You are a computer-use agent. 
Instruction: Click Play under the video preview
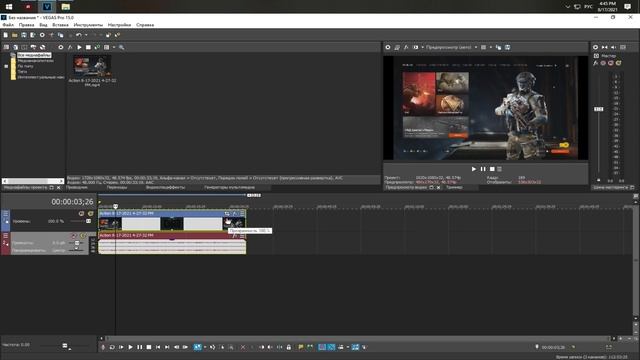[x=473, y=169]
